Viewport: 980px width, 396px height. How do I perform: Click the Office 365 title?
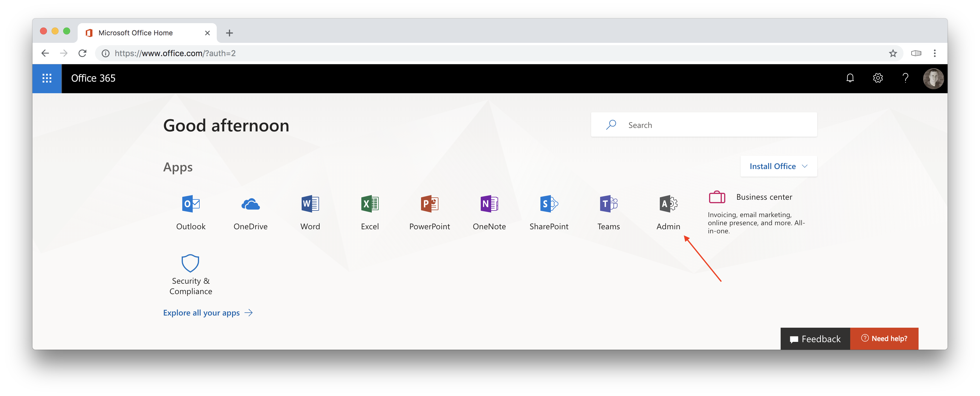coord(93,78)
